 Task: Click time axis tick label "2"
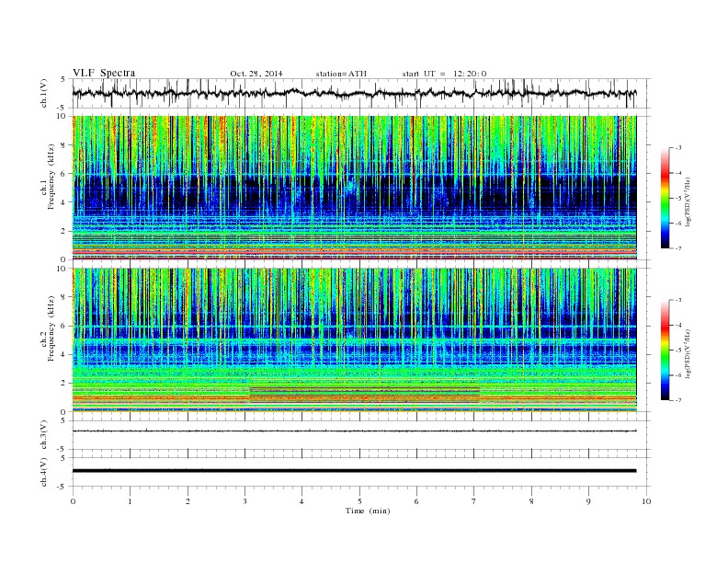pos(188,501)
